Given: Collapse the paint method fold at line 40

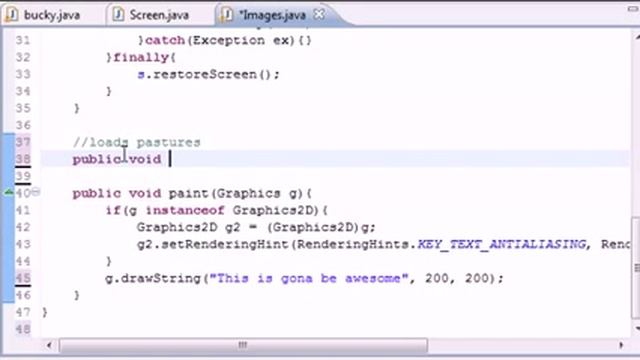Looking at the screenshot, I should 36,191.
